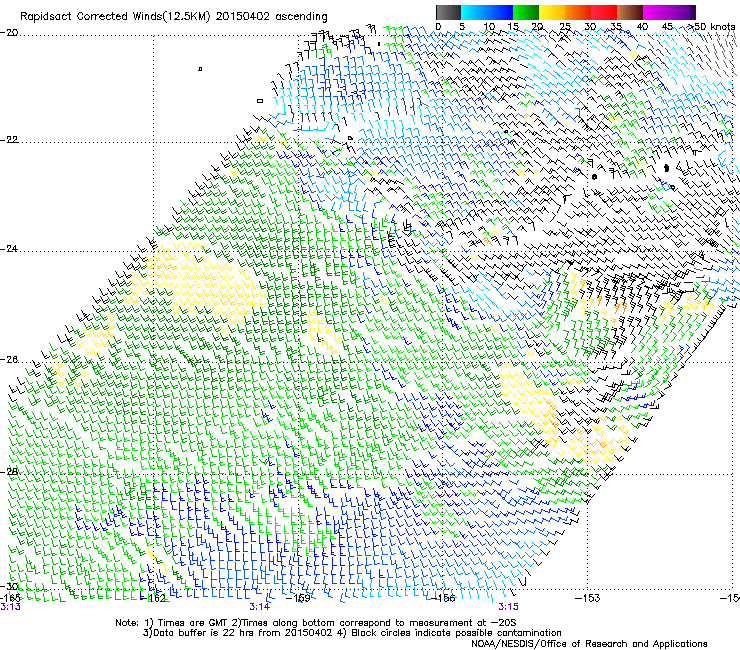Click the yellow 20-25 knots legend segment
Image resolution: width=740 pixels, height=650 pixels.
point(552,12)
